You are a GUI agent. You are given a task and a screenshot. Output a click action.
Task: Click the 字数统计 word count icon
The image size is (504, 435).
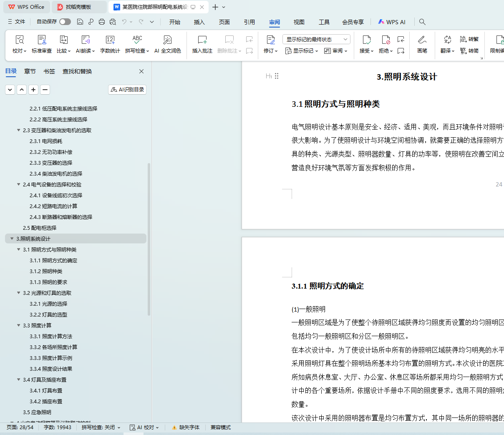click(110, 40)
